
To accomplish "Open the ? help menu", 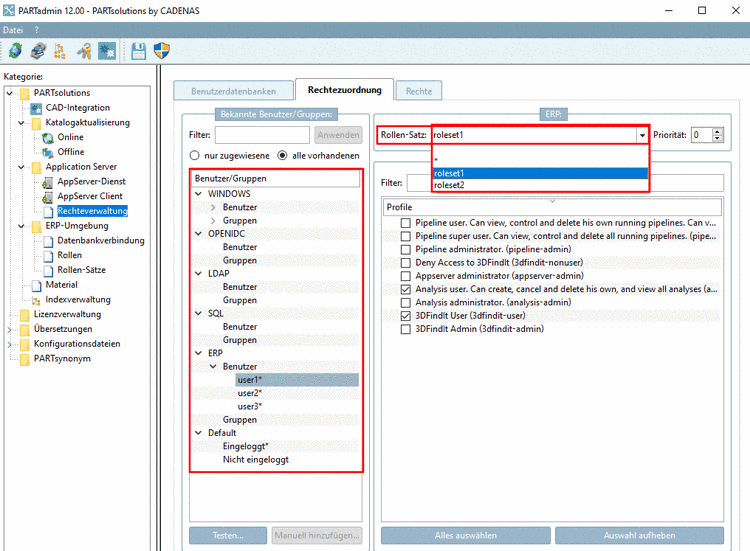I will pyautogui.click(x=36, y=30).
